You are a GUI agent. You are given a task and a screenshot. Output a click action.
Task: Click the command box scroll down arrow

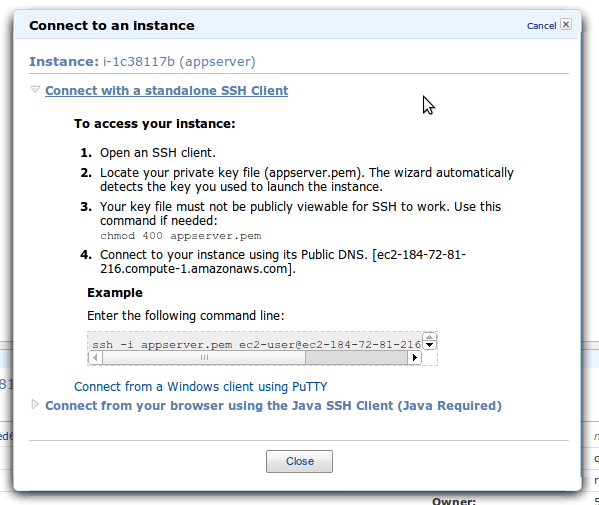(430, 345)
